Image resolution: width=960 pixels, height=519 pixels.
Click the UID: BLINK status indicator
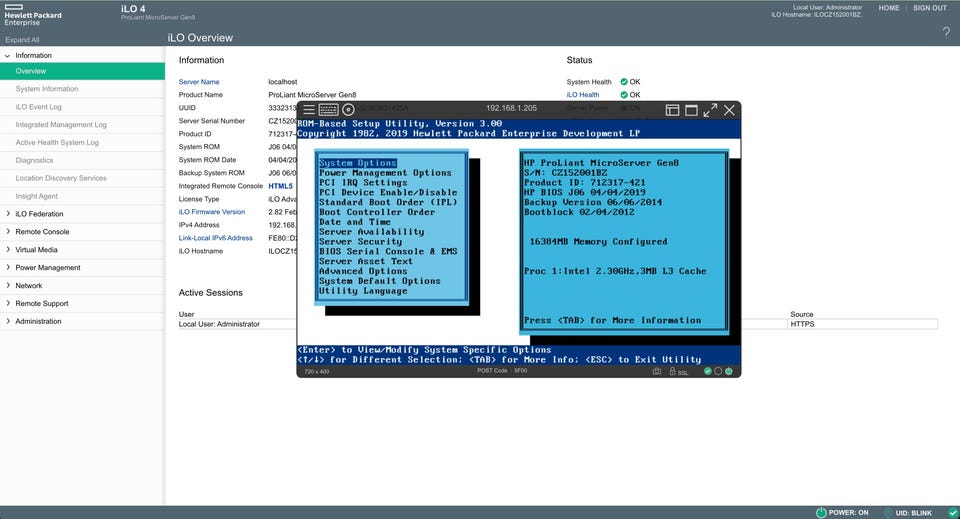point(908,513)
